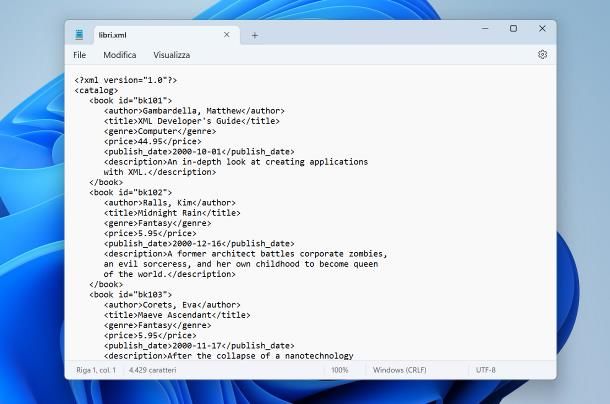
Task: Close the Notepad window
Action: (542, 28)
